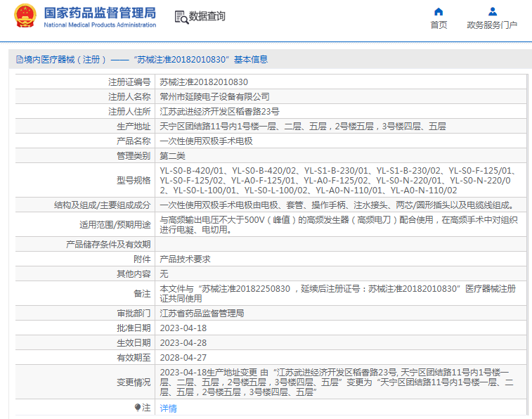Click the 管理类别 row label
Viewport: 532px width, 419px height.
tap(134, 156)
